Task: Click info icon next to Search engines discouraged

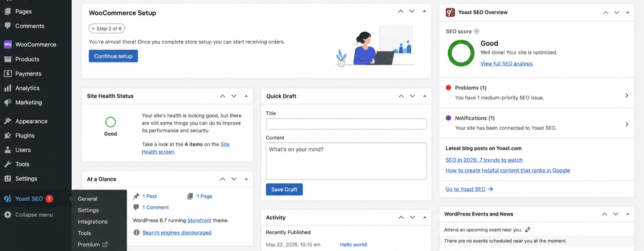Action: point(136,233)
